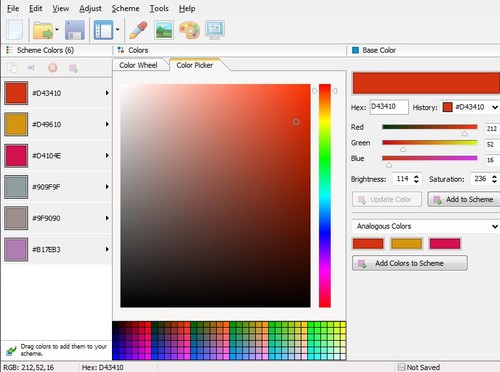500x372 pixels.
Task: Open the Analogous Colors dropdown
Action: 426,226
